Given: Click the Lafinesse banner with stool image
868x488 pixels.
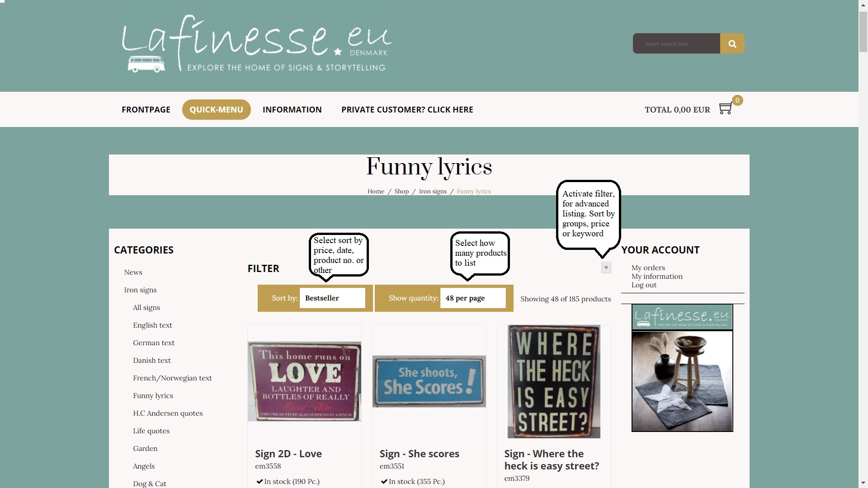Looking at the screenshot, I should (x=682, y=368).
